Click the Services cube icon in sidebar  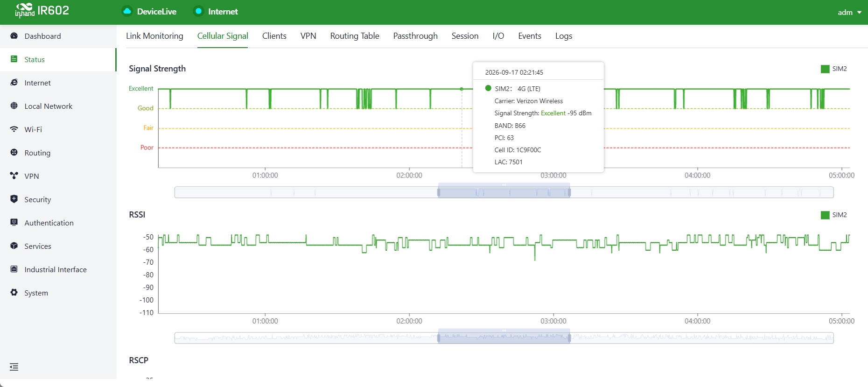[14, 246]
